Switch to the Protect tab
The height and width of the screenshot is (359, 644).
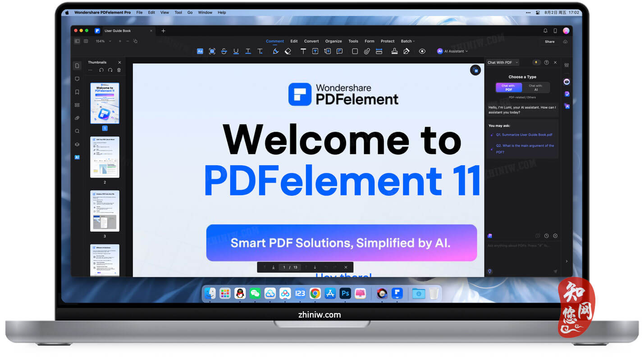click(x=388, y=41)
